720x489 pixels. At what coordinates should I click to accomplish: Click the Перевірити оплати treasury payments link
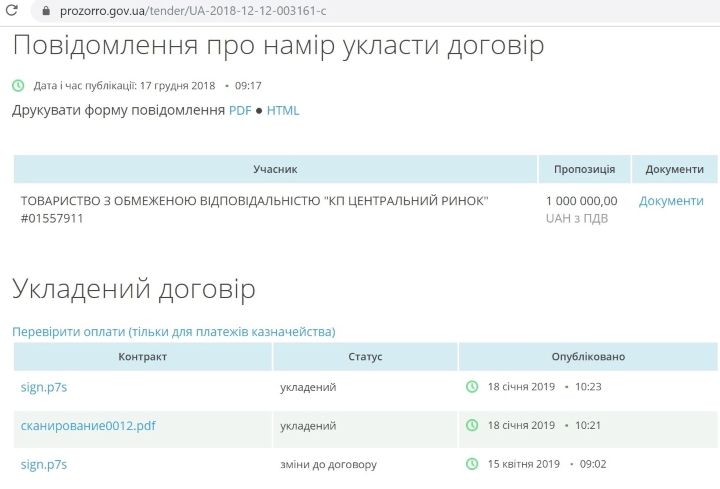click(x=174, y=332)
